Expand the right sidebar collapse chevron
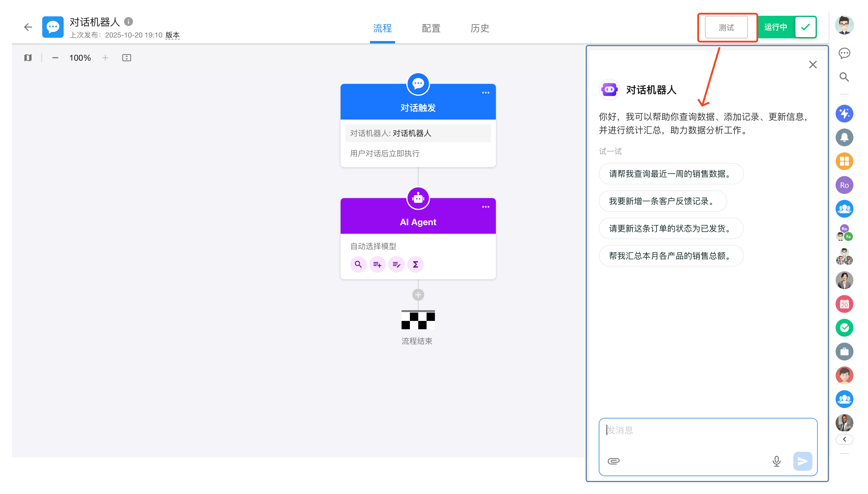Screen dimensions: 868x494 [x=844, y=439]
